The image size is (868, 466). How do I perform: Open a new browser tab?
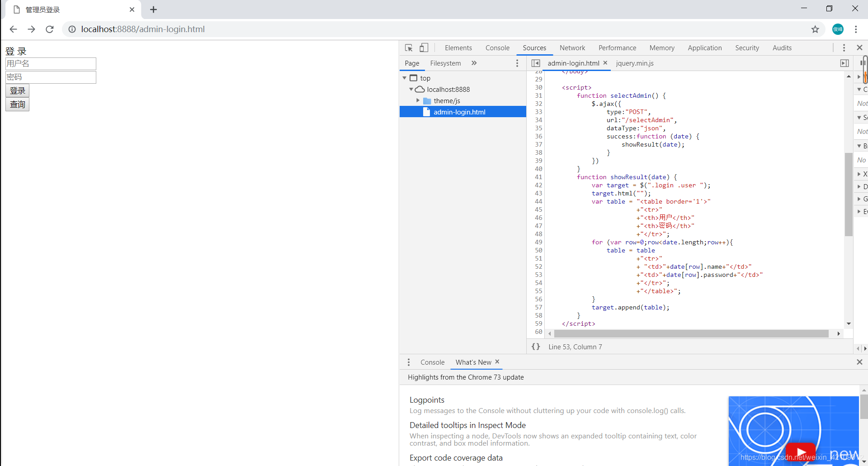coord(154,10)
